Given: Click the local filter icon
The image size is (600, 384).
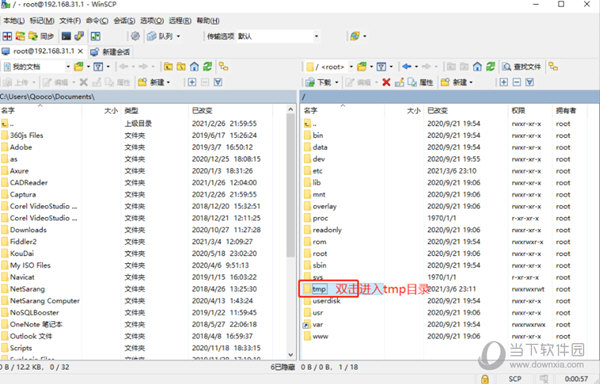Looking at the screenshot, I should pos(98,67).
